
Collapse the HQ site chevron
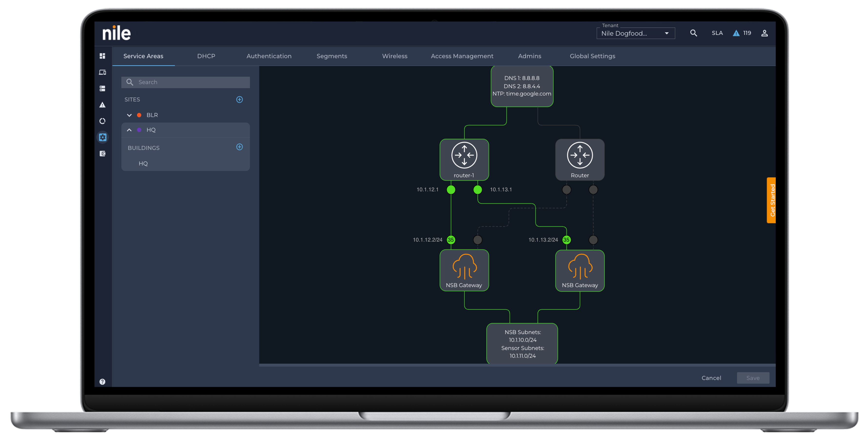[129, 130]
